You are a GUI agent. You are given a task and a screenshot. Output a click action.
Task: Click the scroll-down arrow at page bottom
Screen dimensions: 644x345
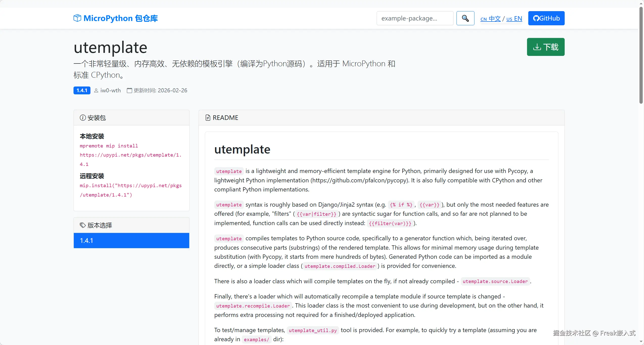click(x=641, y=342)
